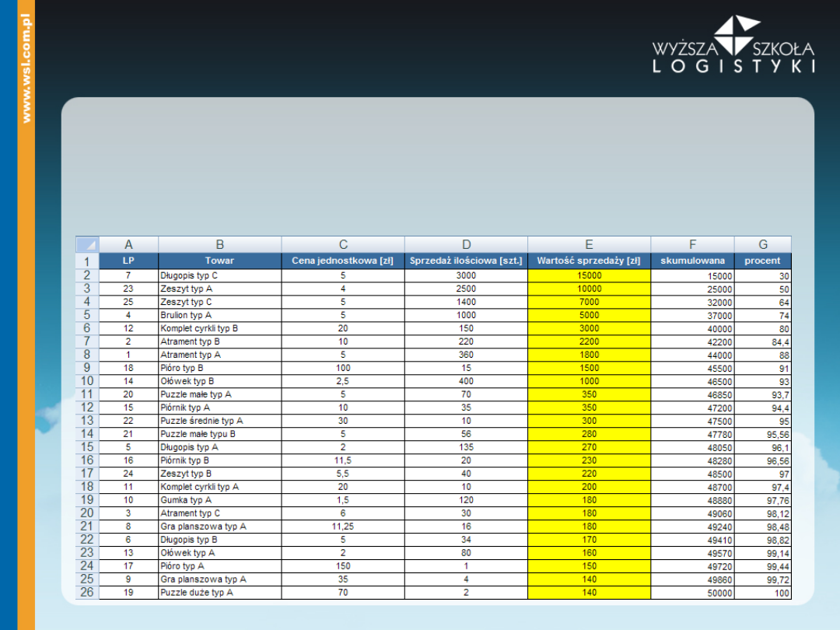Click the Wyższa Szkoła Logistyki logo
The height and width of the screenshot is (630, 840).
[x=733, y=45]
